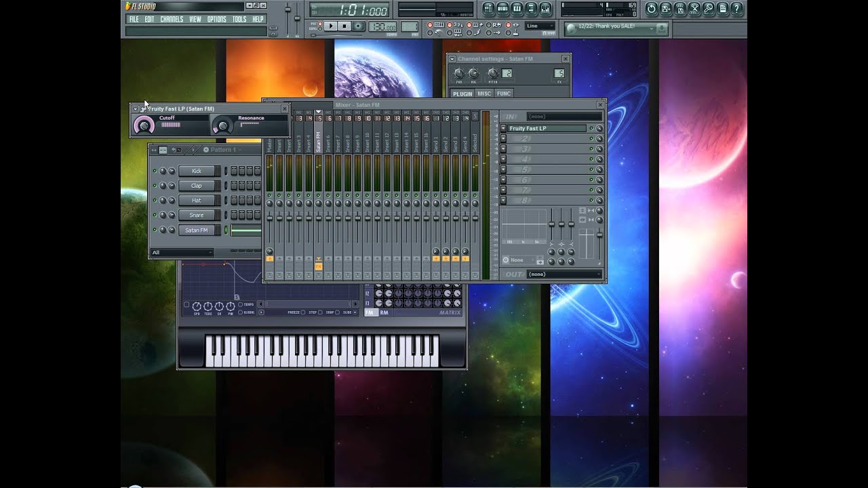This screenshot has width=868, height=488.
Task: Open the Fruity Fast LP plugin window menu arrow
Action: click(x=136, y=108)
